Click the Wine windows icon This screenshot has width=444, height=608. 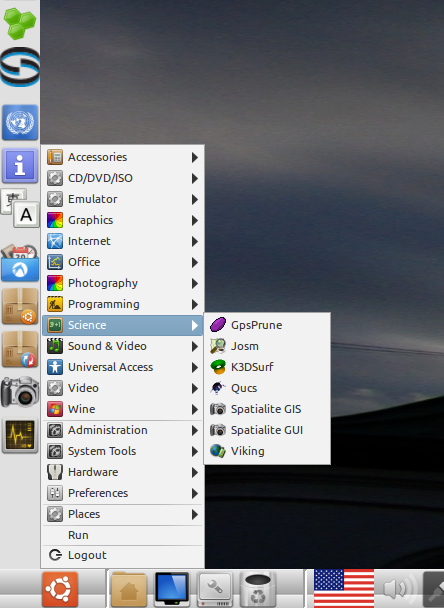coord(55,409)
